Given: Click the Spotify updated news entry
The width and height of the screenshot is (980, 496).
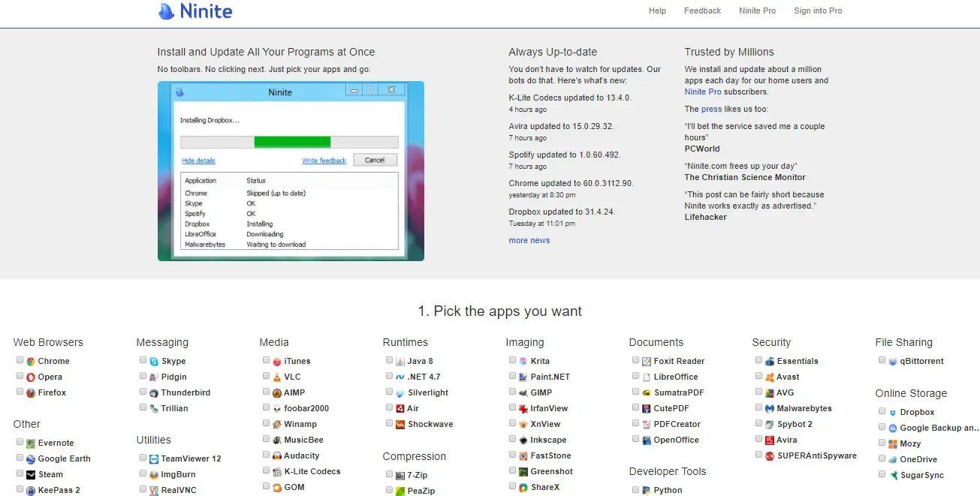Looking at the screenshot, I should tap(565, 155).
